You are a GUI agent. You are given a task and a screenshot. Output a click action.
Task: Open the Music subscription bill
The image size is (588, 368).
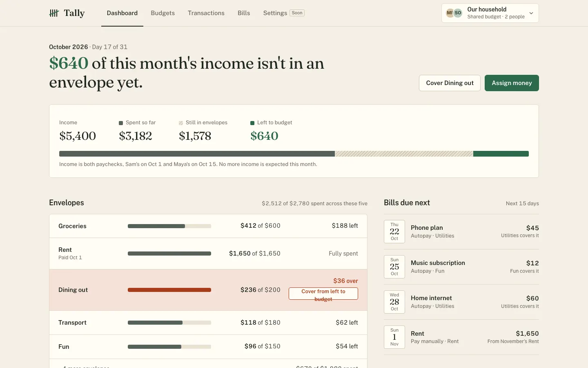pos(461,267)
